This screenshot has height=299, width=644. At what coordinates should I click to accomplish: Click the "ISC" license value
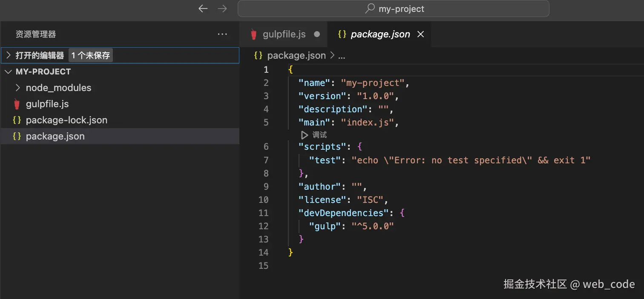coord(370,200)
